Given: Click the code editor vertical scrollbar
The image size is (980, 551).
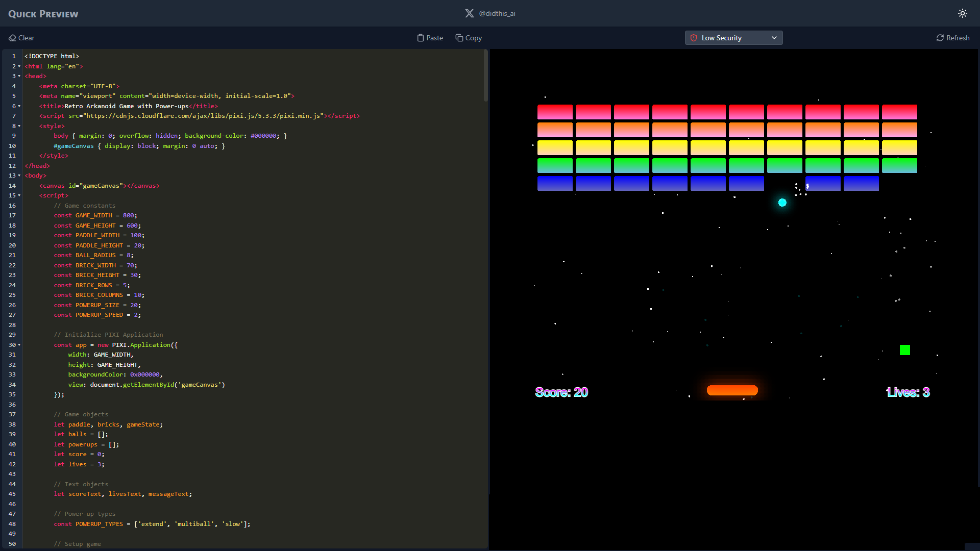Looking at the screenshot, I should (x=486, y=76).
